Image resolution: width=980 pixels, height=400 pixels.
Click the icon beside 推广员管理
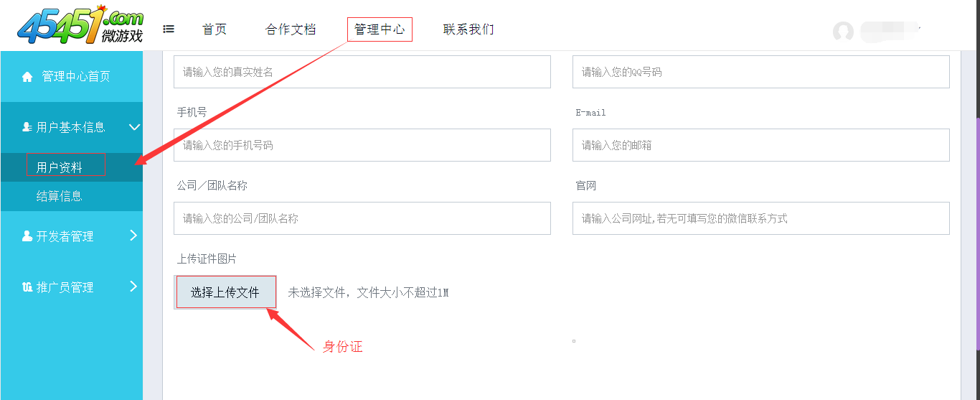[27, 287]
